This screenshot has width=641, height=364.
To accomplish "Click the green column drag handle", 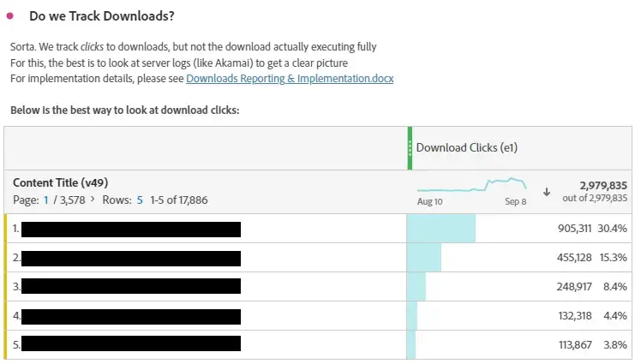I will coord(410,148).
